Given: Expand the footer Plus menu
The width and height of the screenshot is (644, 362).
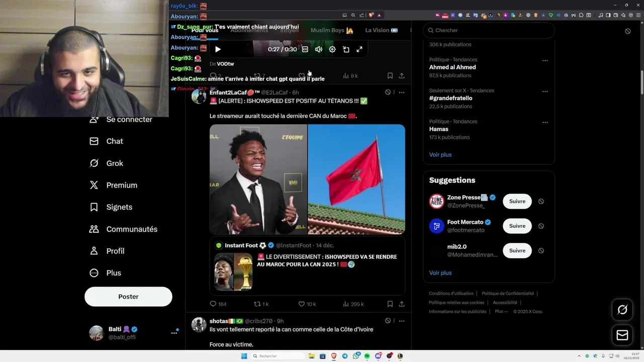Looking at the screenshot, I should pyautogui.click(x=501, y=312).
